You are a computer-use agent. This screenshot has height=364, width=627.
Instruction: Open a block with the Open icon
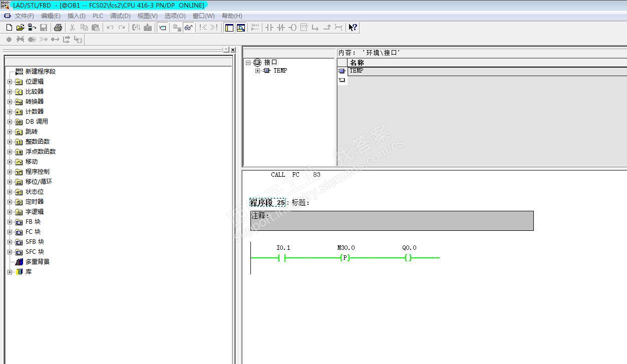pos(21,28)
